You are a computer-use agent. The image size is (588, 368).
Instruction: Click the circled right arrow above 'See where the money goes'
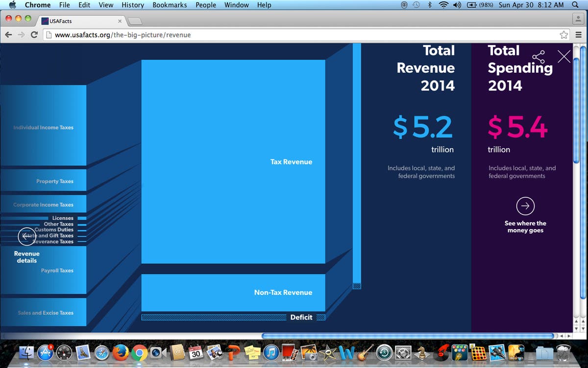click(x=525, y=206)
